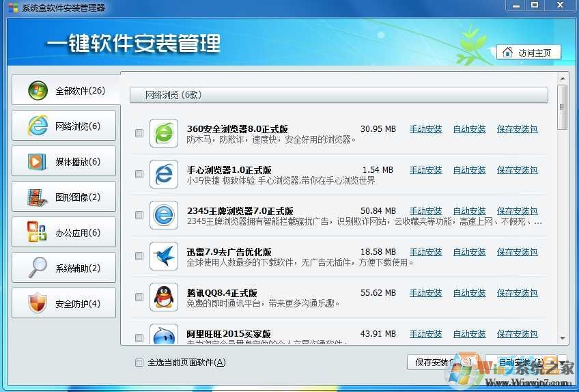Click the scrollbar up arrow
This screenshot has height=392, width=579.
(563, 79)
